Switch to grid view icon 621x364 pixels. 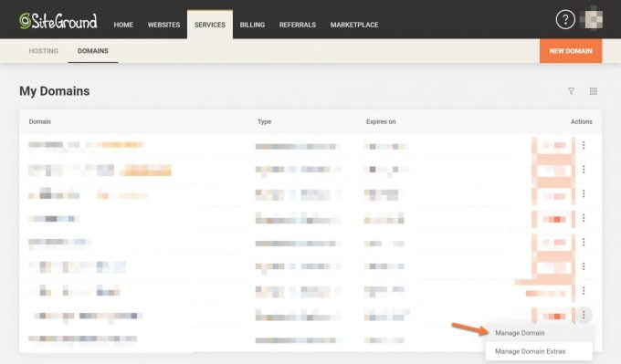593,91
